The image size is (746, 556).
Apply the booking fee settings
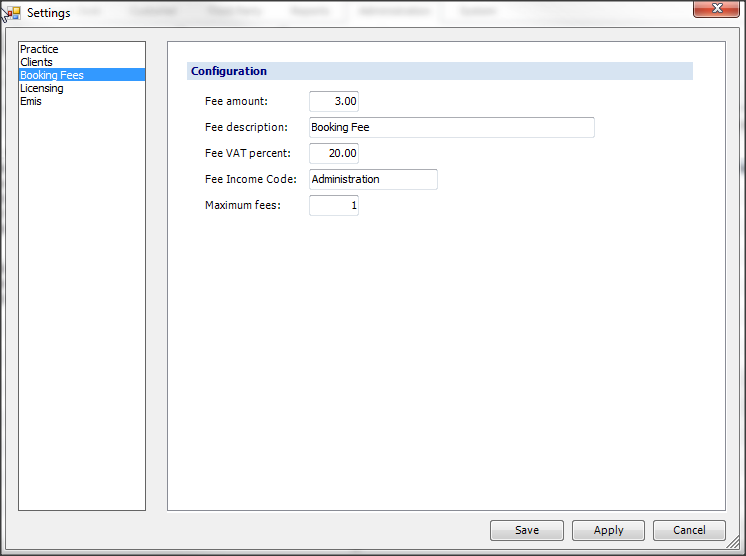click(x=608, y=530)
